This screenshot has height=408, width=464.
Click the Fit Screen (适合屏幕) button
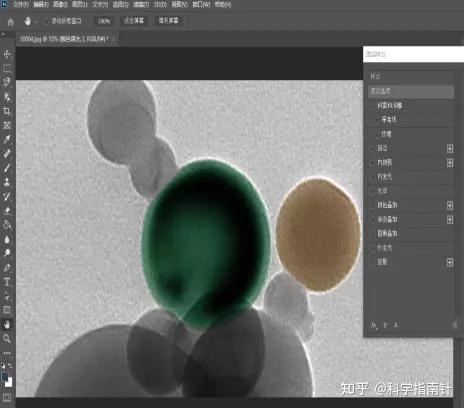point(134,21)
